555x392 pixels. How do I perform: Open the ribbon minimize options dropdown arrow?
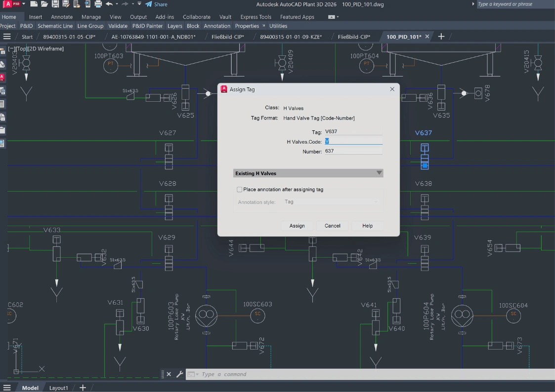[338, 17]
